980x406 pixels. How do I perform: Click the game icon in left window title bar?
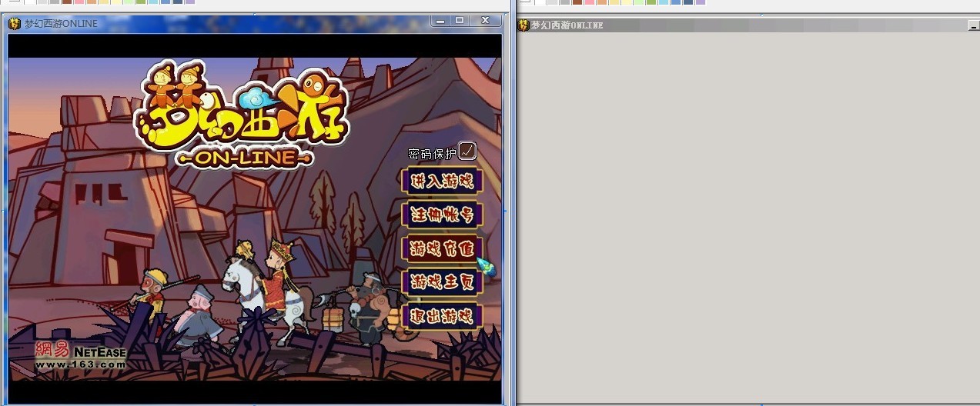[15, 23]
